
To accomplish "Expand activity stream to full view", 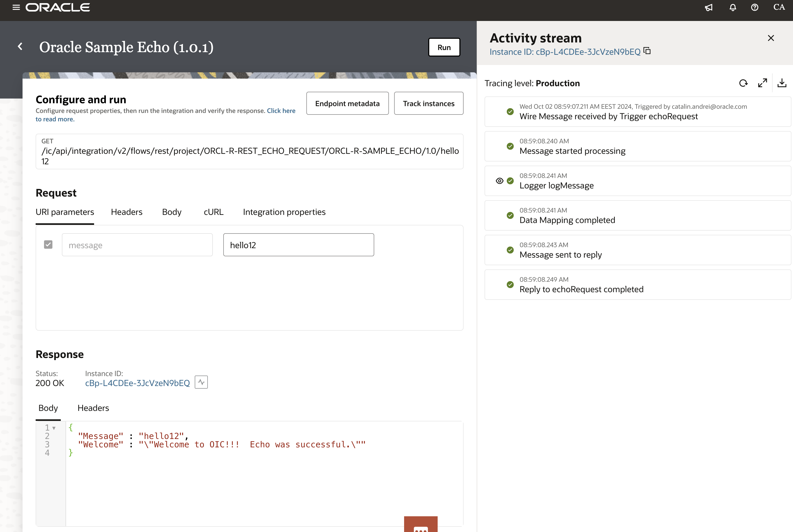I will [763, 83].
